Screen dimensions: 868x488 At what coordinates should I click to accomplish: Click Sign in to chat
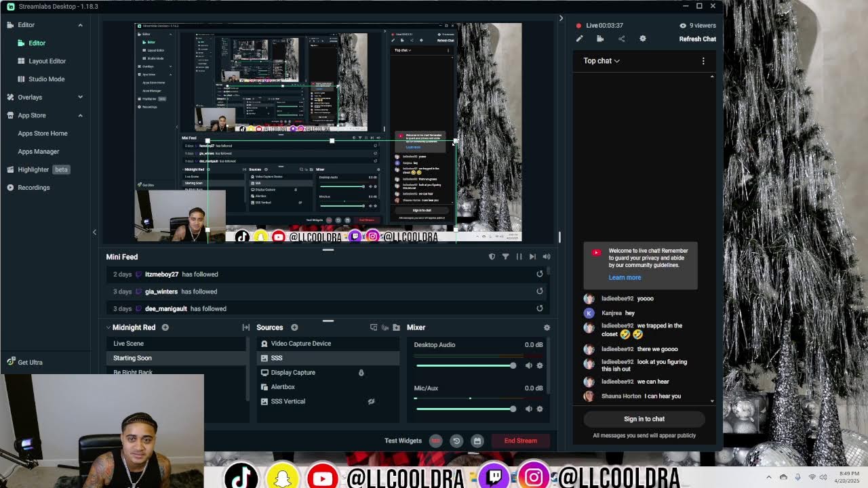coord(644,419)
